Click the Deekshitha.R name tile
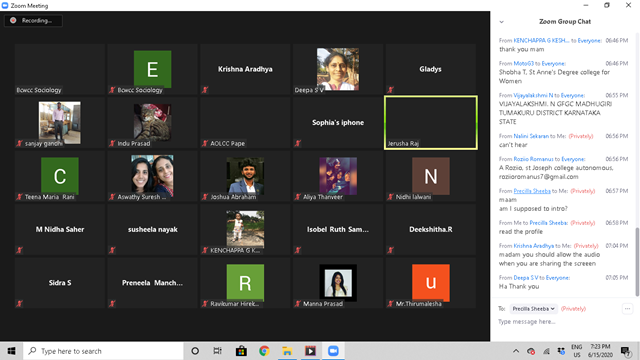 (x=431, y=230)
